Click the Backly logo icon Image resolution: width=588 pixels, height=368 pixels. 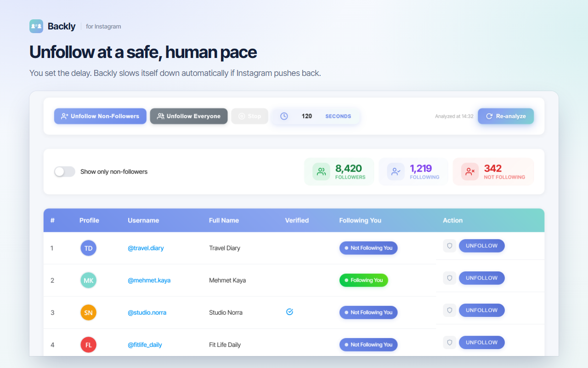36,26
